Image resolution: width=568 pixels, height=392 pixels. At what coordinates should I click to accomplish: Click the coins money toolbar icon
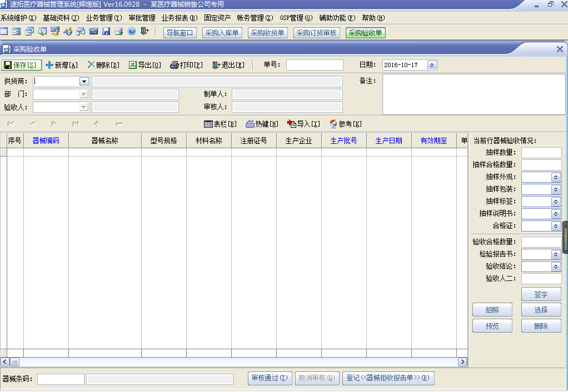pyautogui.click(x=55, y=32)
